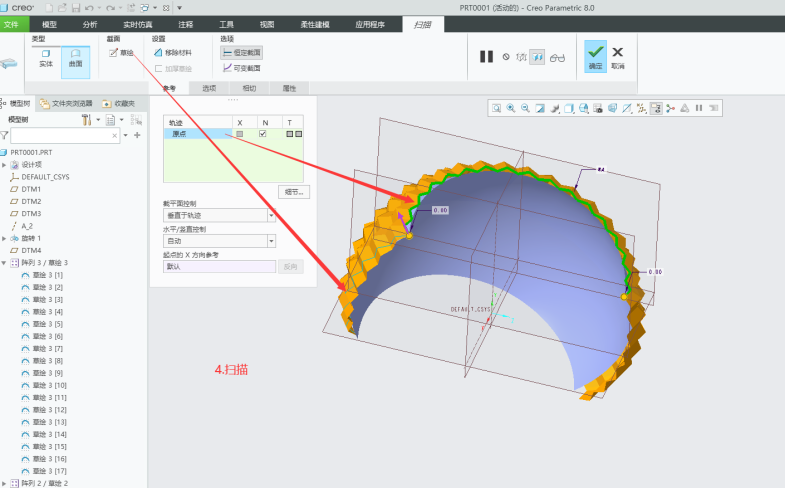
Task: Open model tree settings hammer icon
Action: click(x=87, y=119)
